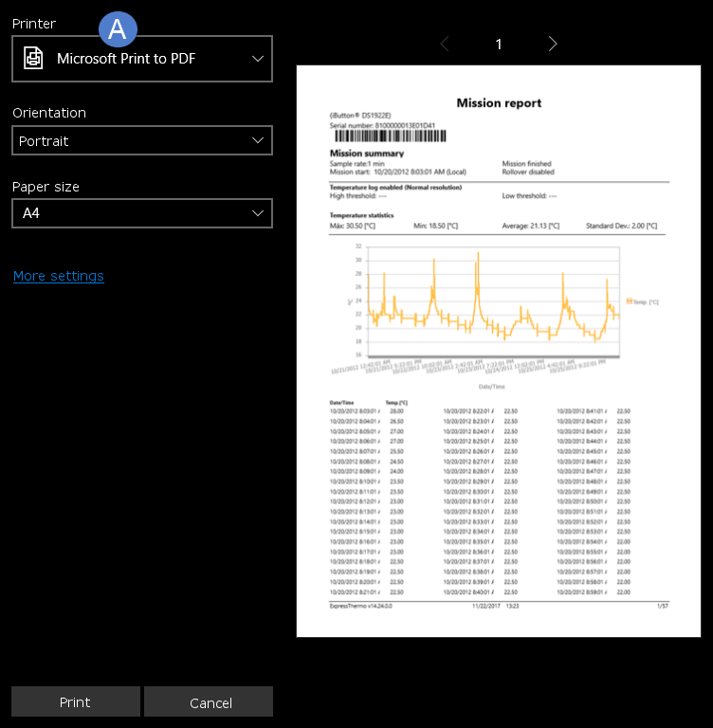Click the page number 1 field
Image resolution: width=713 pixels, height=728 pixels.
click(x=499, y=45)
